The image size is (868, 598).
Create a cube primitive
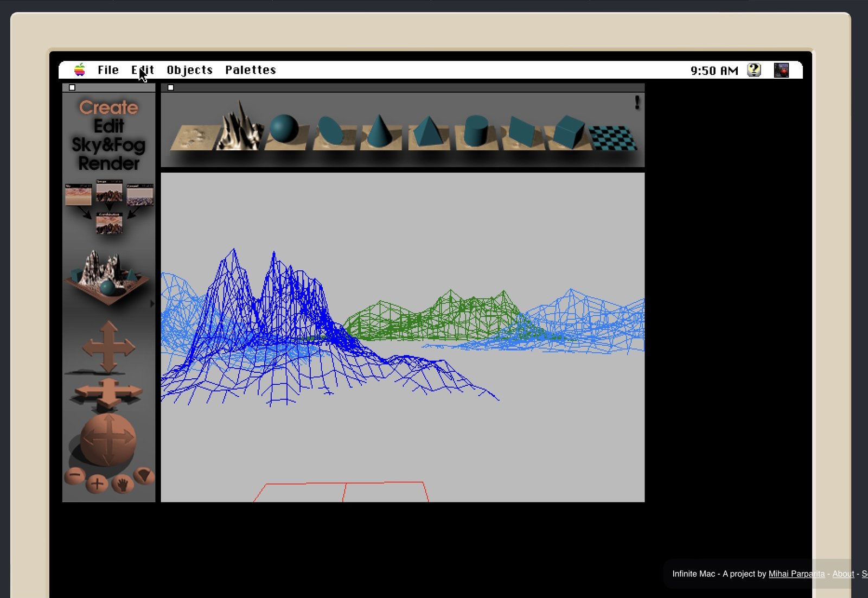(567, 132)
